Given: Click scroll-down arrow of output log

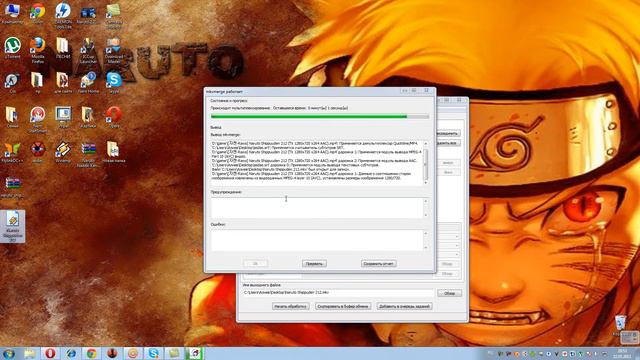Looking at the screenshot, I should [x=426, y=183].
